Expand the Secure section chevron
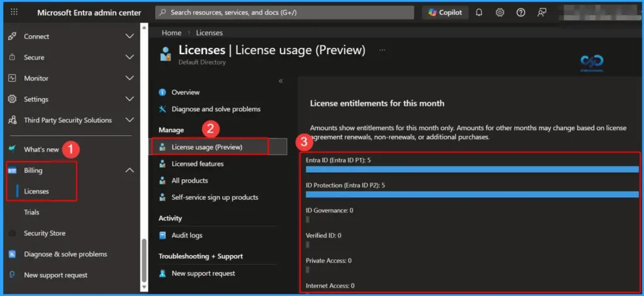The image size is (644, 296). click(x=130, y=57)
